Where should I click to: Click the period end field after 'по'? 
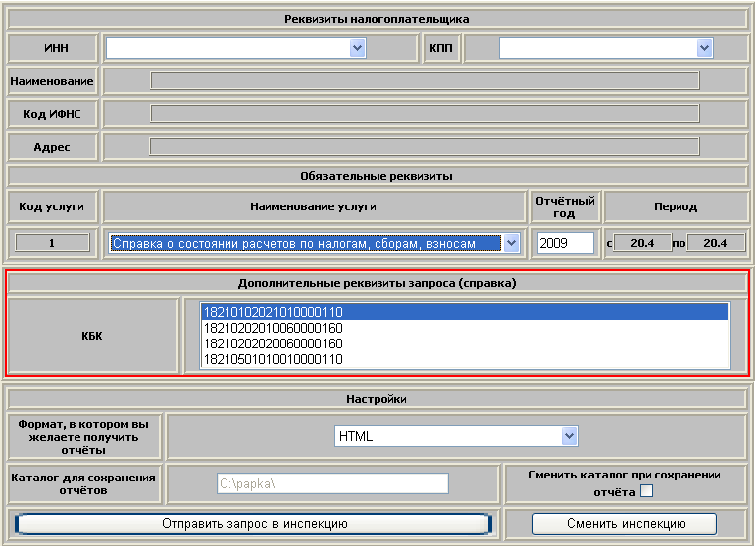715,243
